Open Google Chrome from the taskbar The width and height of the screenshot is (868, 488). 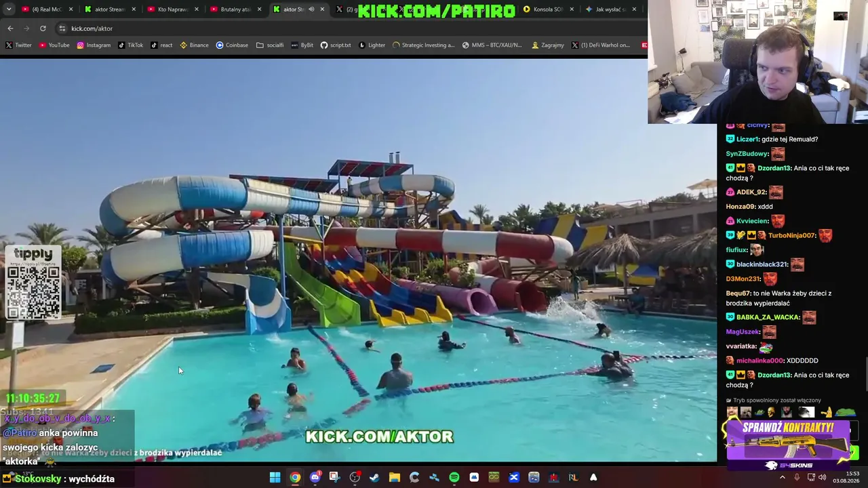pyautogui.click(x=295, y=478)
